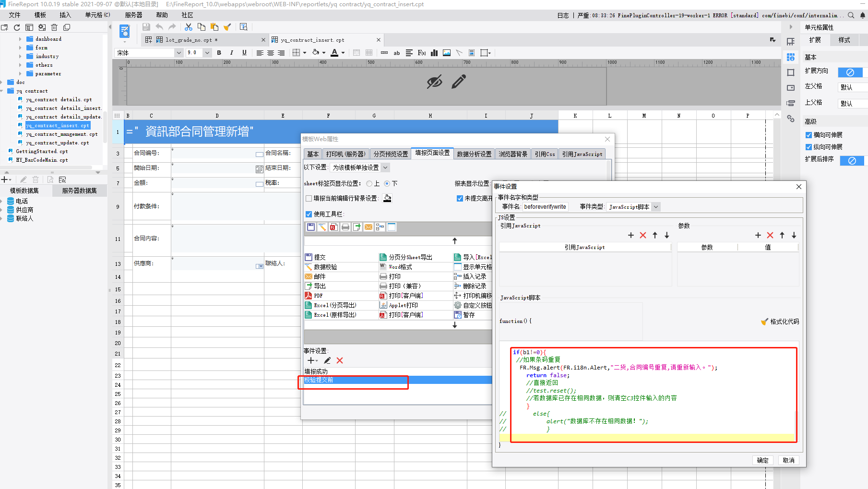This screenshot has height=489, width=868.
Task: Toggle the 未提交离开 checkbox
Action: (460, 199)
